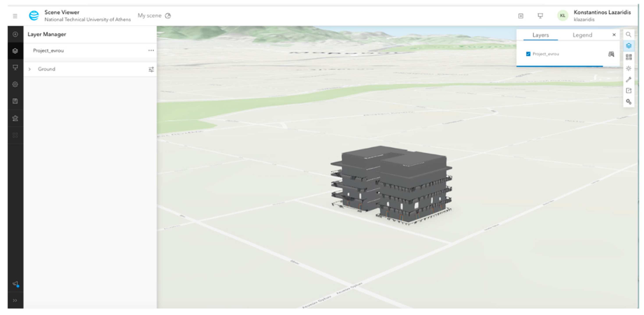Select the Layers tab
This screenshot has width=644, height=315.
[540, 35]
